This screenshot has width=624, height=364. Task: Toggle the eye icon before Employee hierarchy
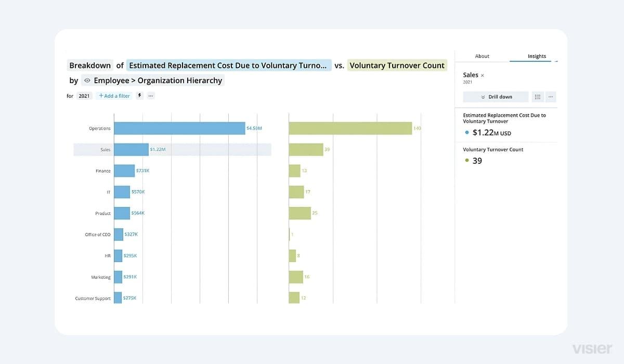click(87, 81)
